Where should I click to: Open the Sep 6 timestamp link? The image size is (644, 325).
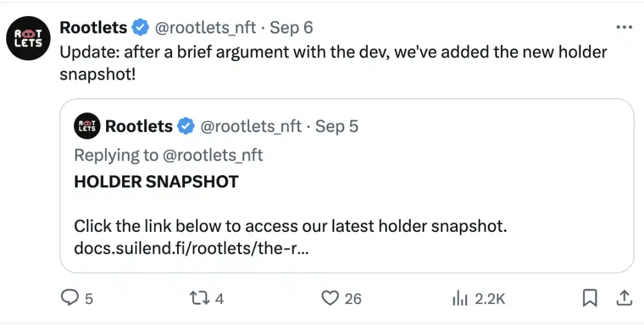[x=292, y=28]
